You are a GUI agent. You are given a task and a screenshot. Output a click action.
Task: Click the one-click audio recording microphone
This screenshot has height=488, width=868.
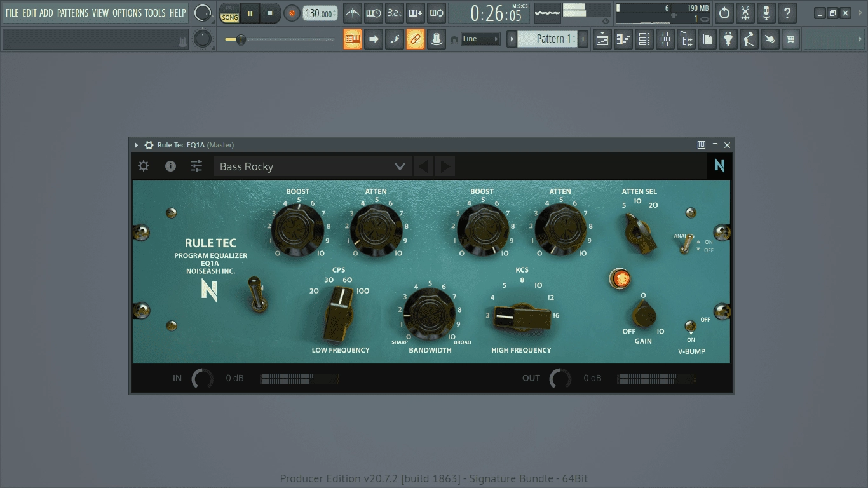(x=766, y=13)
